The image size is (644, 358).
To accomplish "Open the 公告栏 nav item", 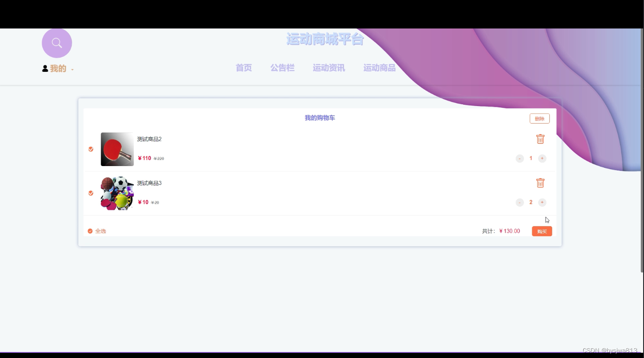I will point(282,68).
